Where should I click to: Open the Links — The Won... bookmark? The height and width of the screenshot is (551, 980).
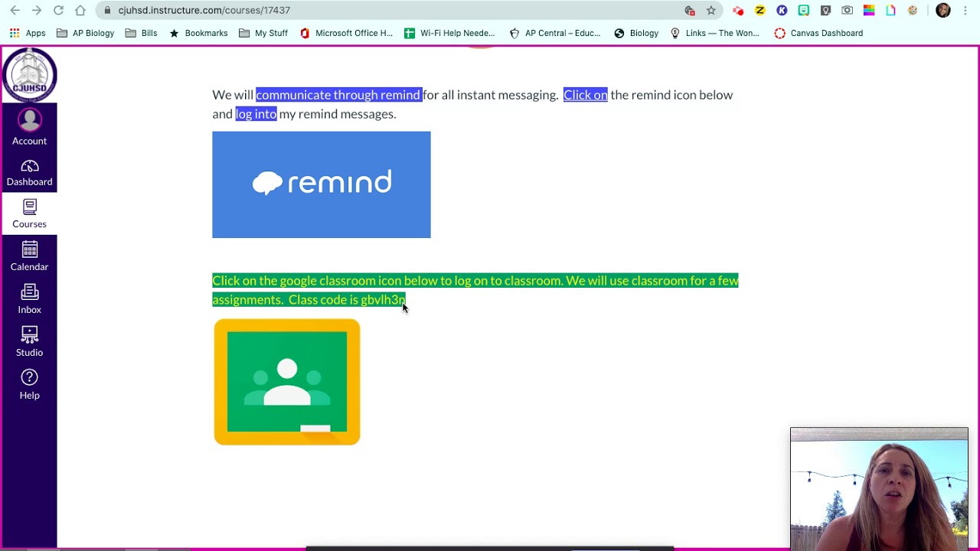(x=714, y=33)
